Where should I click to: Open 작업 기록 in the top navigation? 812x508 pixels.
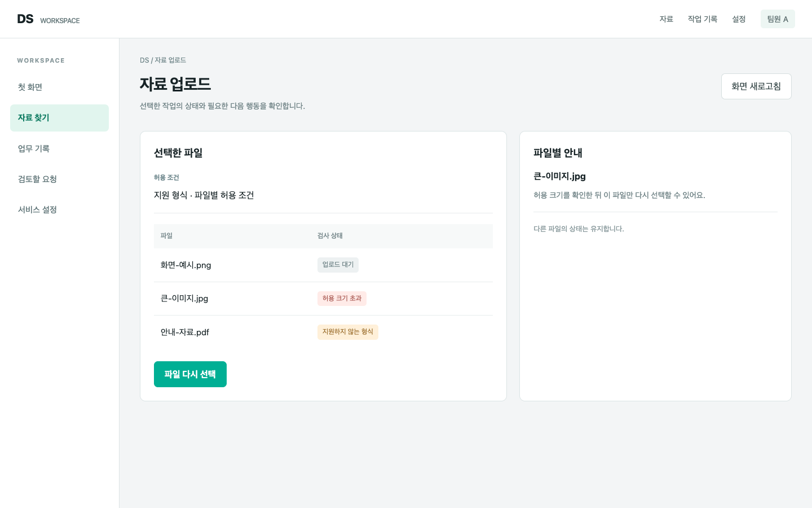tap(703, 19)
